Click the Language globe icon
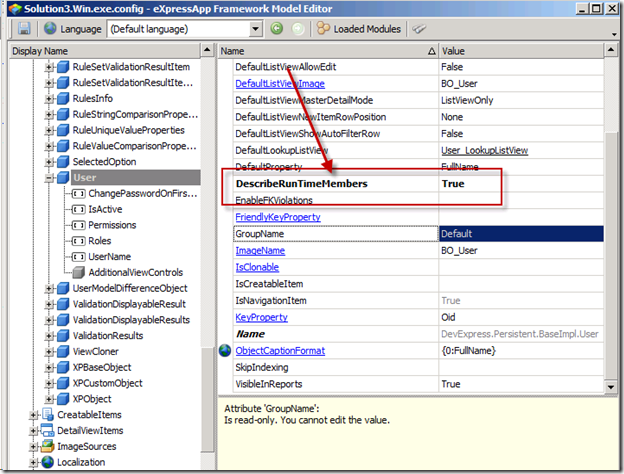624x474 pixels. coord(50,28)
